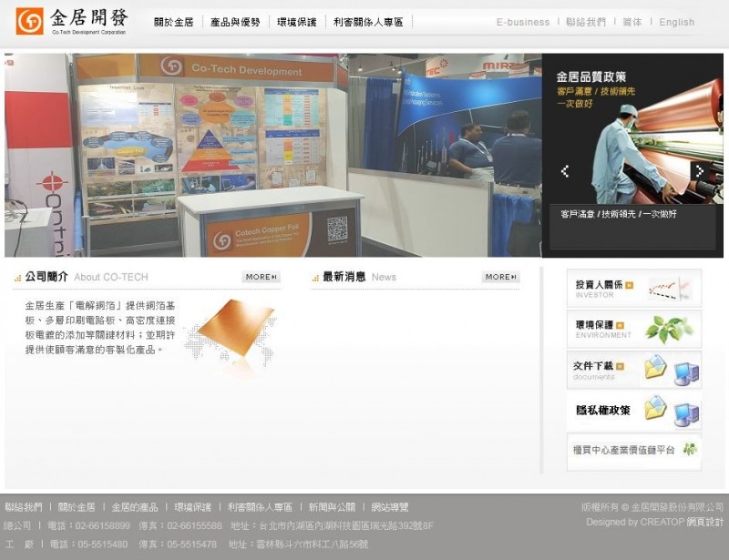Click footer link 關於金居
The height and width of the screenshot is (560, 729).
coord(77,507)
